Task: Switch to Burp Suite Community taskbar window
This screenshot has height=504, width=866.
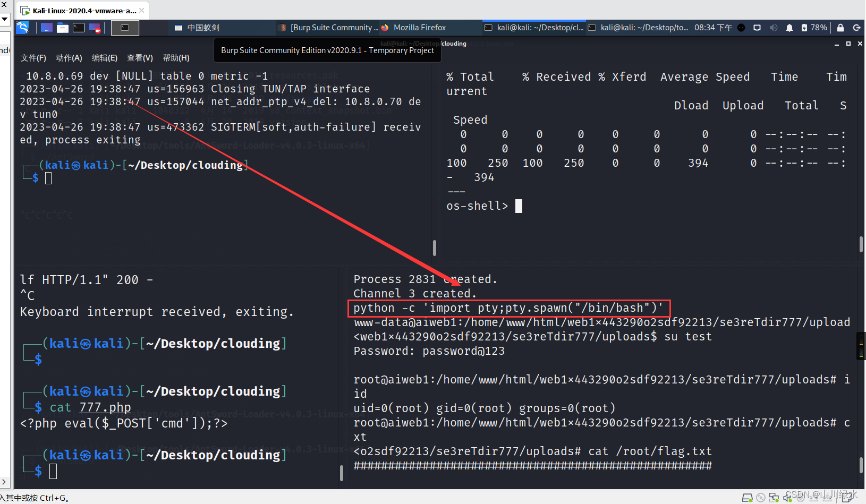Action: [329, 28]
